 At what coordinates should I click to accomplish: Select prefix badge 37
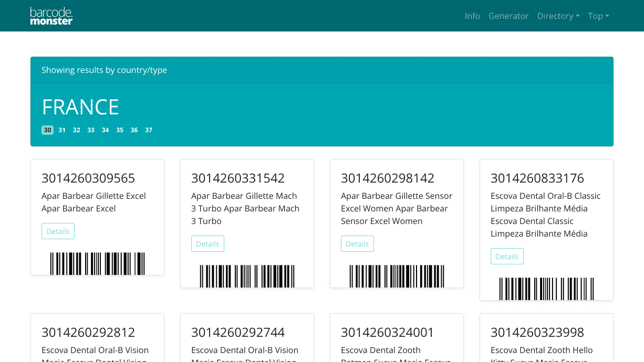tap(149, 130)
